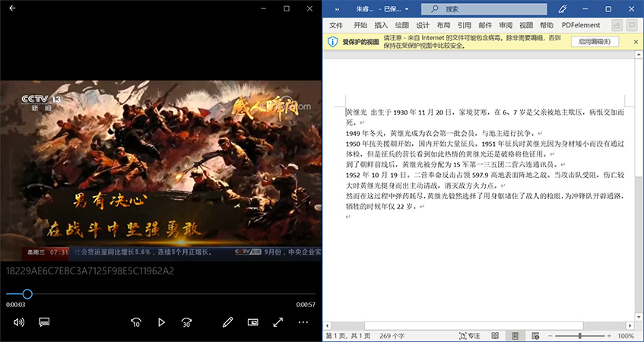Viewport: 644px width, 342px height.
Task: Click the Word zoom slider handle
Action: [579, 336]
